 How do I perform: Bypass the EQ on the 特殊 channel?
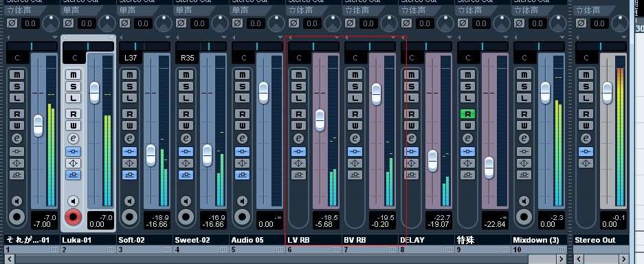(x=468, y=164)
